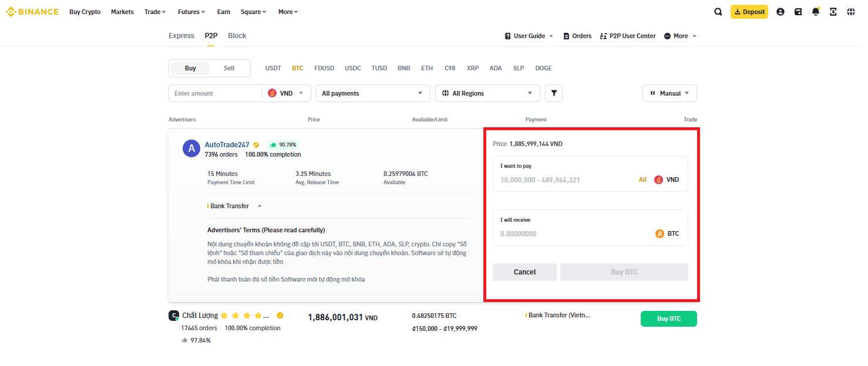Image resolution: width=868 pixels, height=366 pixels.
Task: Click the Binance logo
Action: pyautogui.click(x=32, y=12)
